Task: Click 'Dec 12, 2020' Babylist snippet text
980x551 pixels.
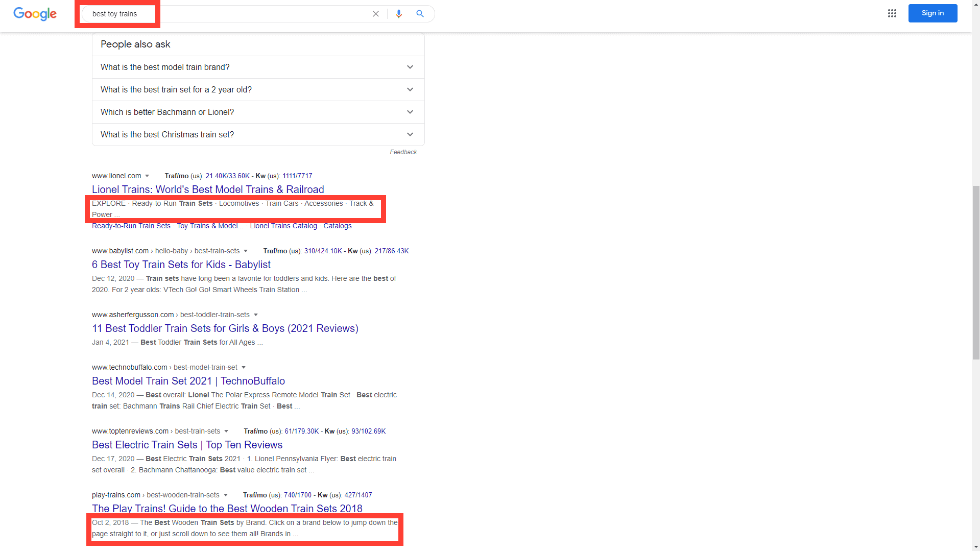Action: pyautogui.click(x=113, y=279)
